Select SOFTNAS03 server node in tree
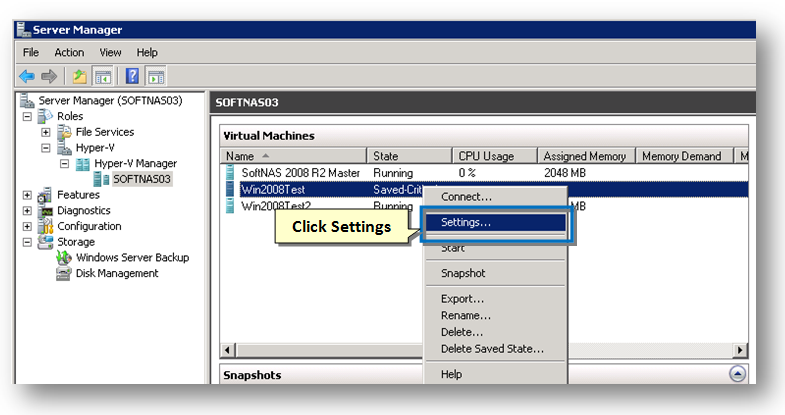 [141, 179]
